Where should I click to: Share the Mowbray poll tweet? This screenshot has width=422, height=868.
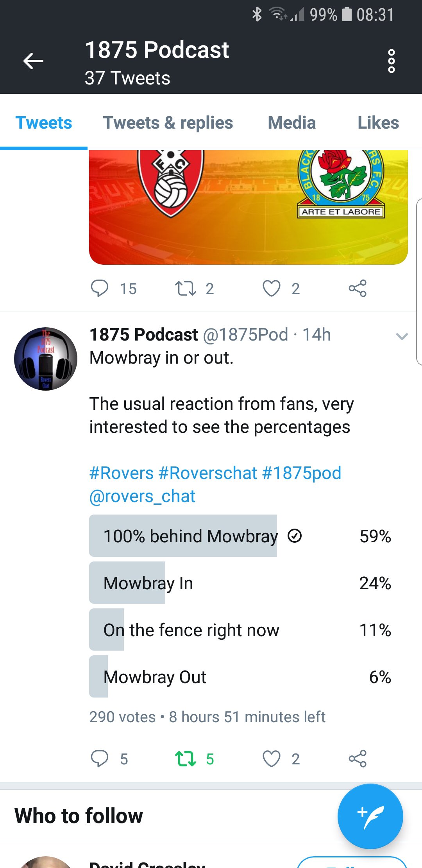point(358,759)
